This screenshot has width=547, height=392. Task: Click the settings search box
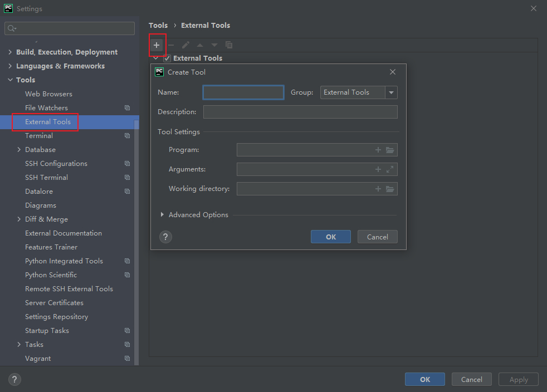[x=70, y=28]
